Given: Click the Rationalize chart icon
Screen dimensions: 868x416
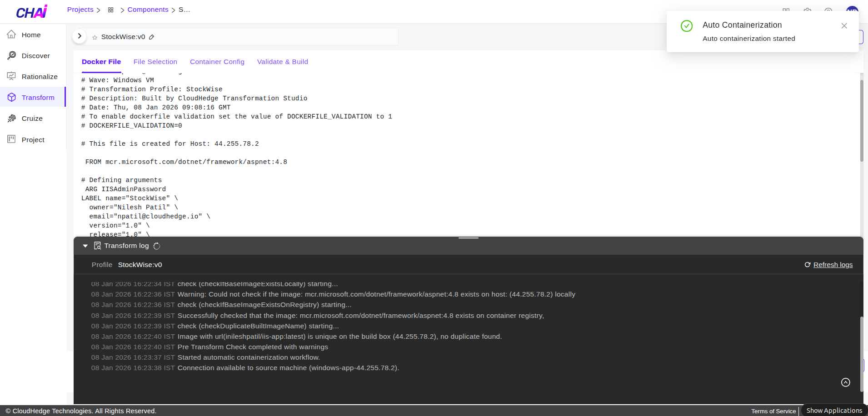Looking at the screenshot, I should pyautogui.click(x=11, y=76).
